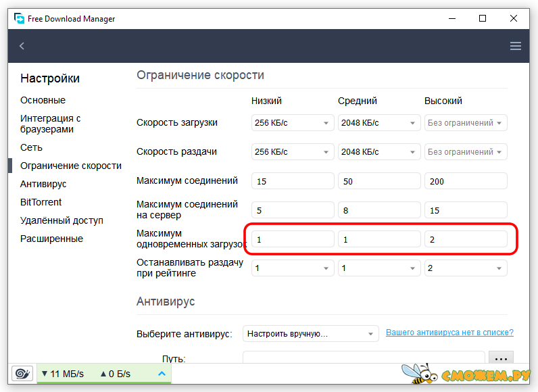Open Антивирус settings section
This screenshot has height=392, width=538.
(43, 184)
